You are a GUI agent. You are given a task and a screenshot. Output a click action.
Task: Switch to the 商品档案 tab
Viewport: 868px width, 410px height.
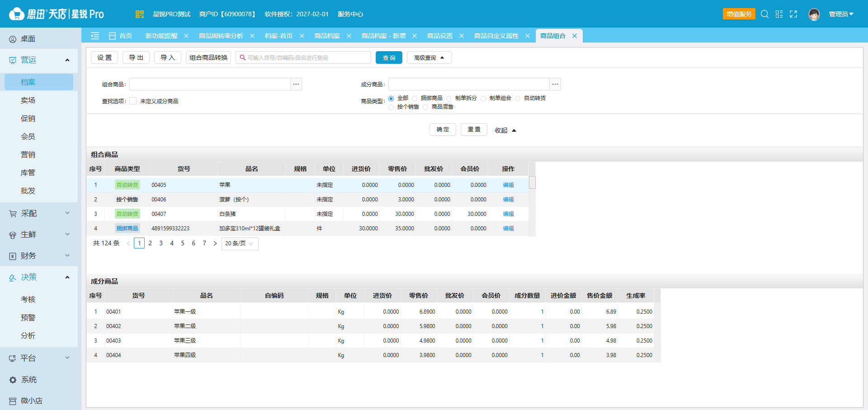coord(327,36)
